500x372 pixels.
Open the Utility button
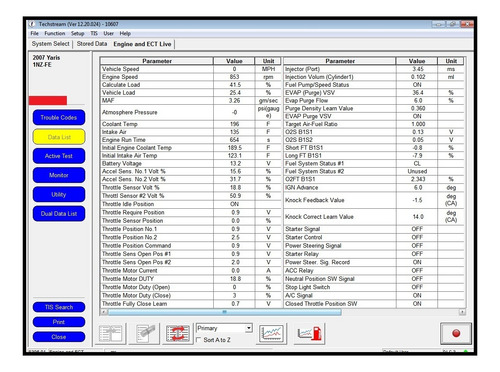coord(59,194)
